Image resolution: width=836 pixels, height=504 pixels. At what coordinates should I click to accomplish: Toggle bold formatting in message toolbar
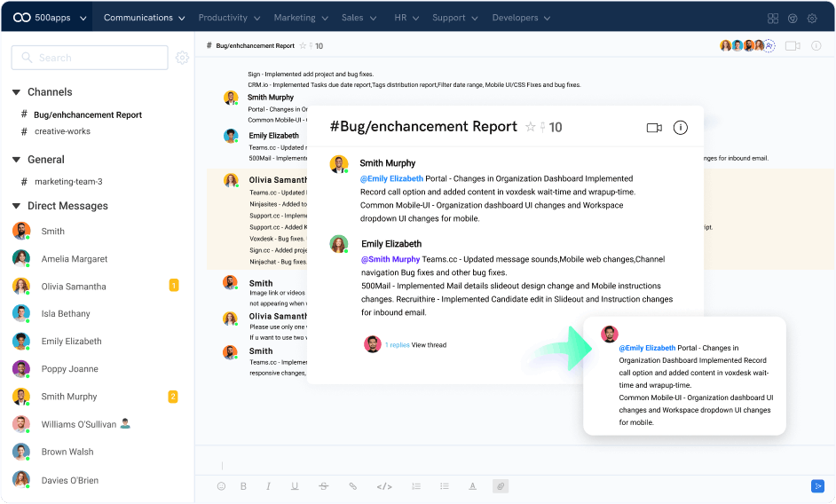[x=243, y=486]
